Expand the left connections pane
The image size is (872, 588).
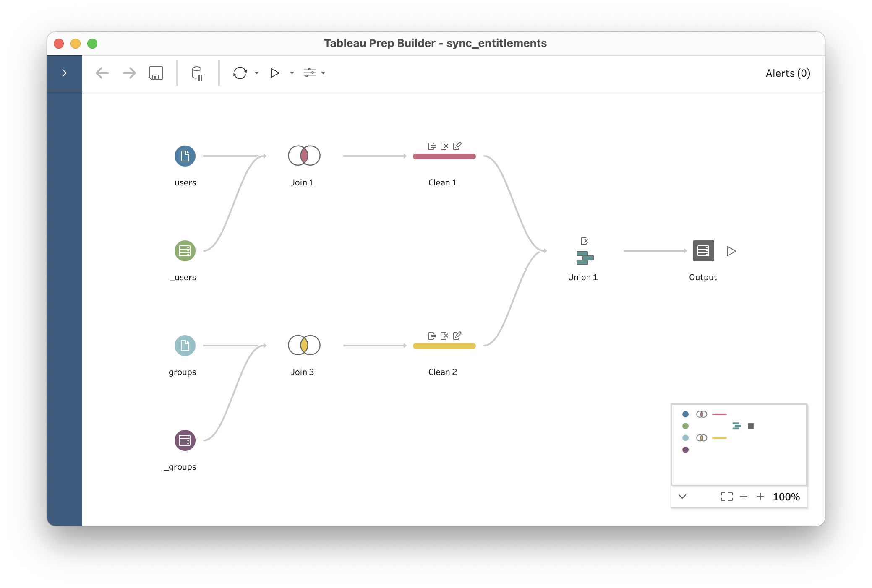click(x=64, y=73)
